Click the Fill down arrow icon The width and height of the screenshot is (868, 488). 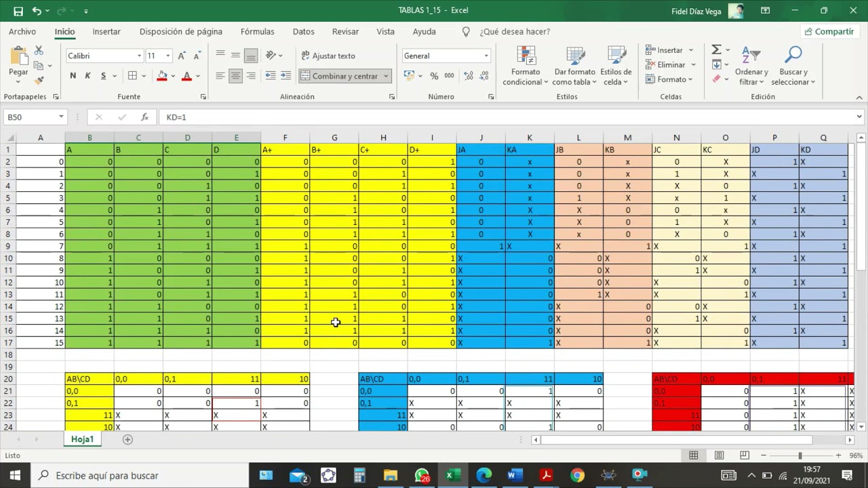click(x=716, y=65)
